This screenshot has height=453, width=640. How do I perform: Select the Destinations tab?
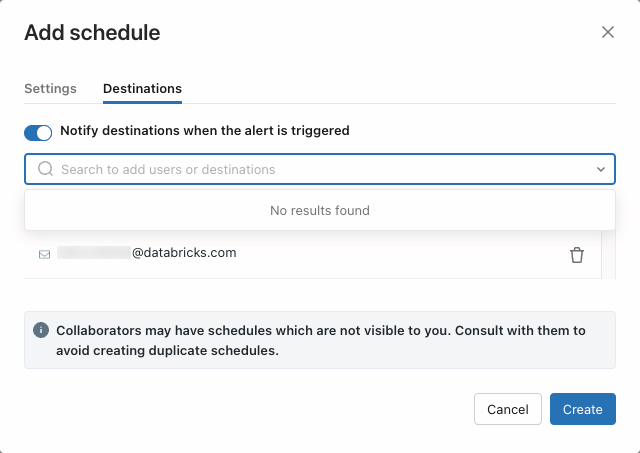pyautogui.click(x=142, y=88)
